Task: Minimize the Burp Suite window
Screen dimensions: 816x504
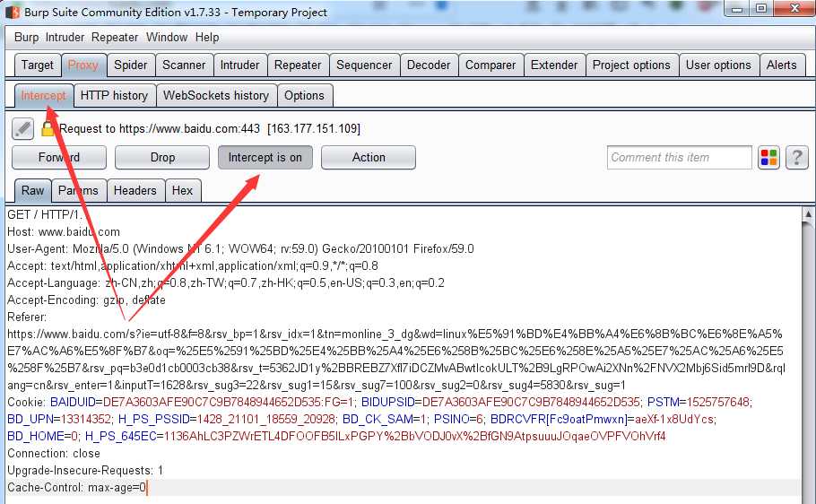Action: pos(737,9)
